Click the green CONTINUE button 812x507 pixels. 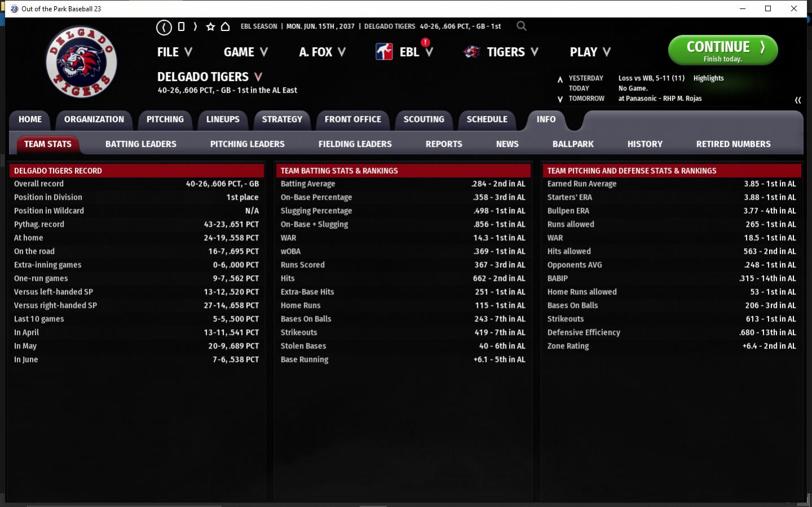(723, 50)
